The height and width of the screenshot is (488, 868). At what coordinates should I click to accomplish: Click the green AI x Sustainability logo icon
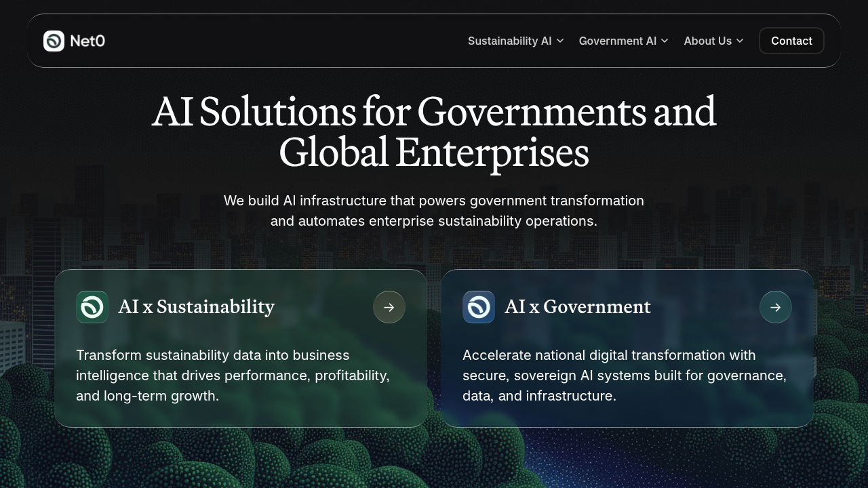(92, 307)
